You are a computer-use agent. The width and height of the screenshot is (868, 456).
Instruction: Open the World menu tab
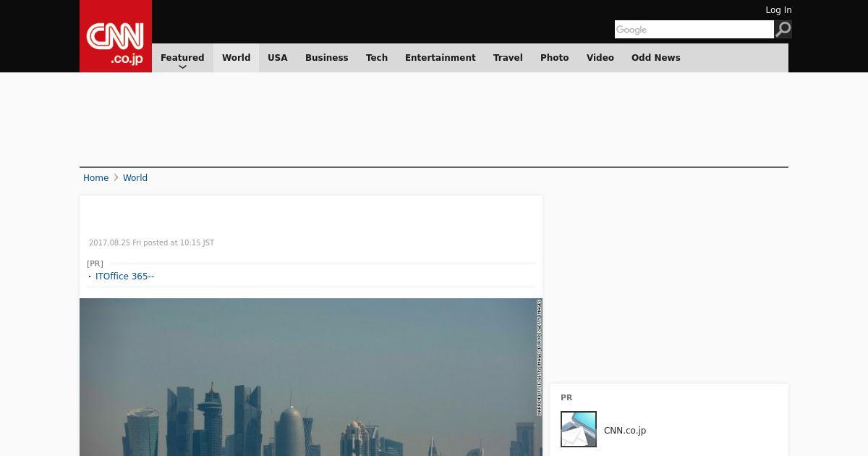coord(236,58)
